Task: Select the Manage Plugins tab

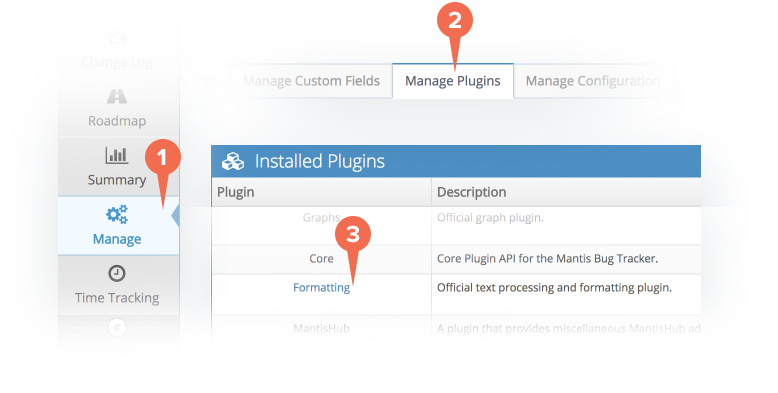Action: click(453, 81)
